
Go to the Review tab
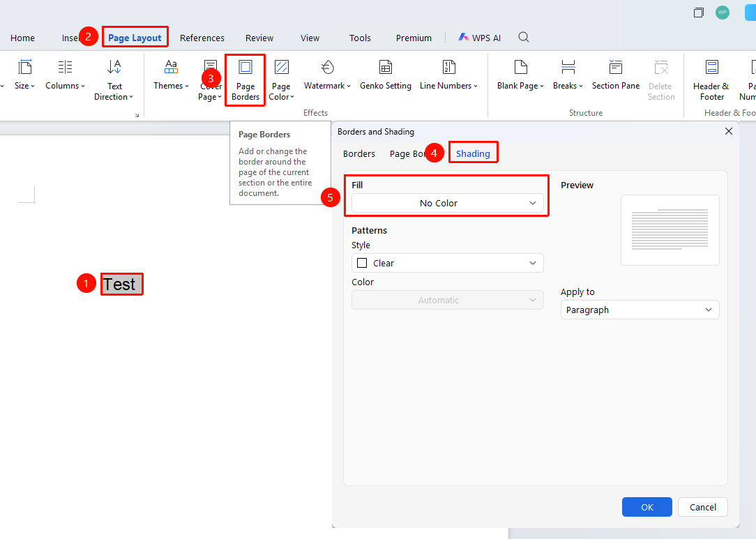[x=259, y=38]
